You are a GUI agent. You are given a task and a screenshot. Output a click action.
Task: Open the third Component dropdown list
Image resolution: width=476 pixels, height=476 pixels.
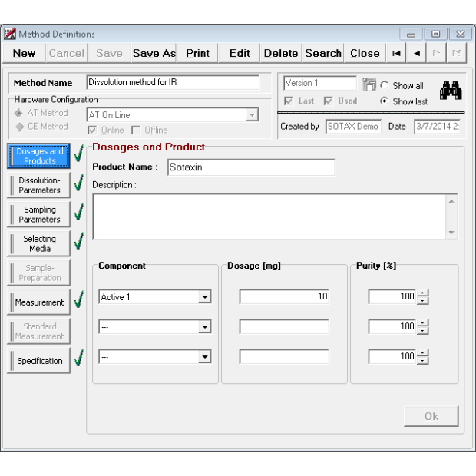(205, 357)
